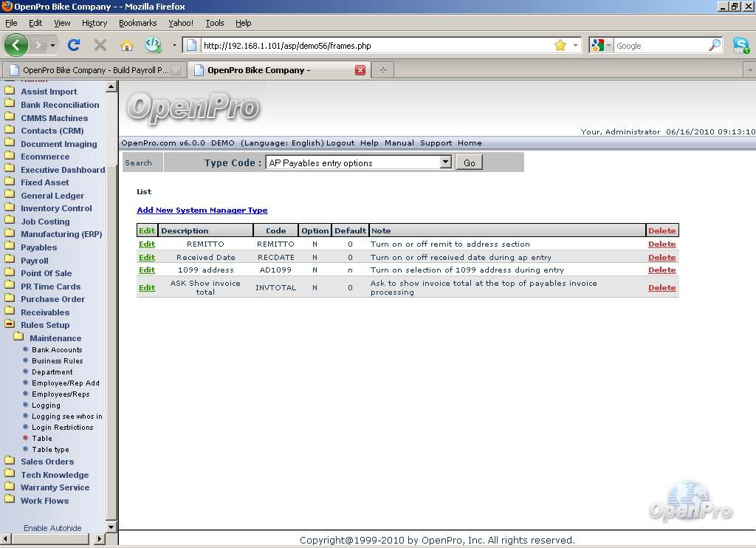Click the search magnifier in Google box
This screenshot has height=548, width=756.
pos(714,45)
